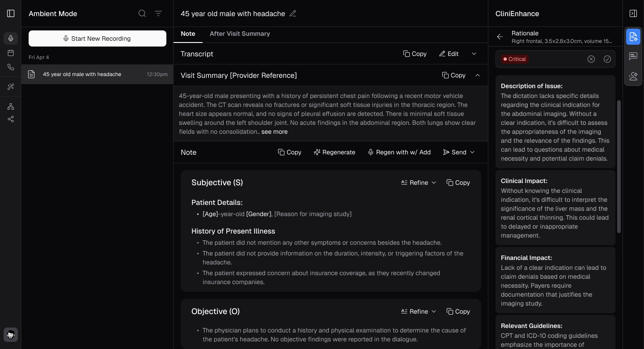Viewport: 644px width, 349px height.
Task: Edit the Transcript
Action: click(x=449, y=54)
